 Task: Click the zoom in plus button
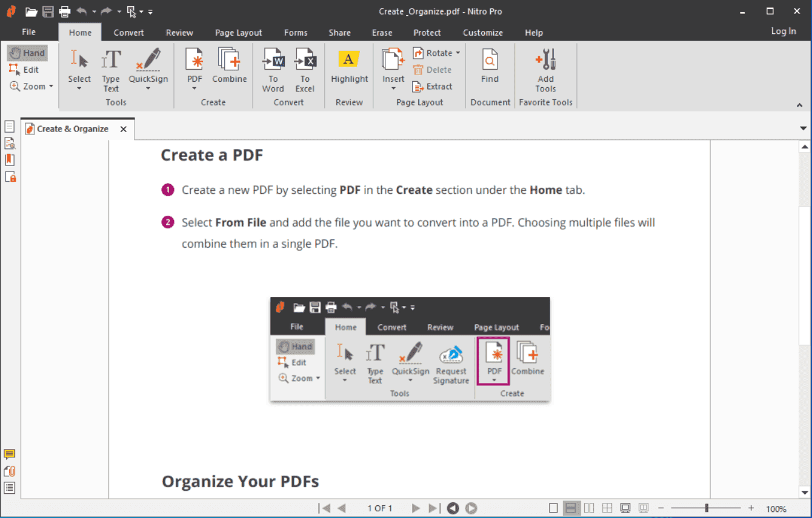[751, 508]
